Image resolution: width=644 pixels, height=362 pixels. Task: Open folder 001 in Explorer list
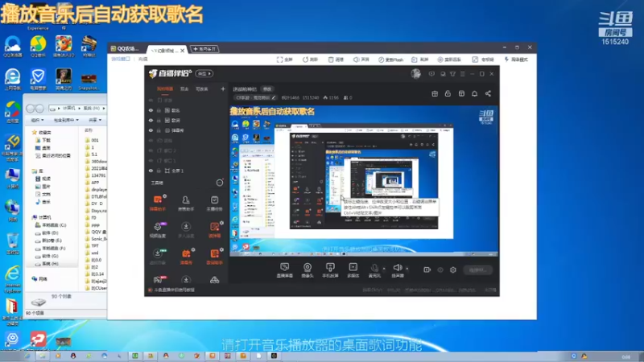pyautogui.click(x=92, y=140)
